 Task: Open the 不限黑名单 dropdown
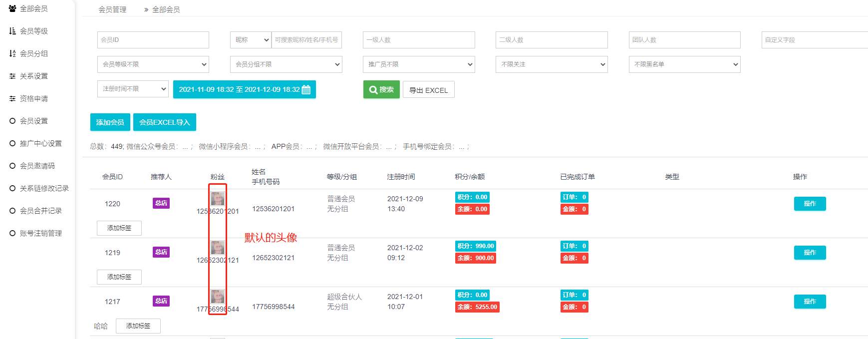tap(684, 64)
